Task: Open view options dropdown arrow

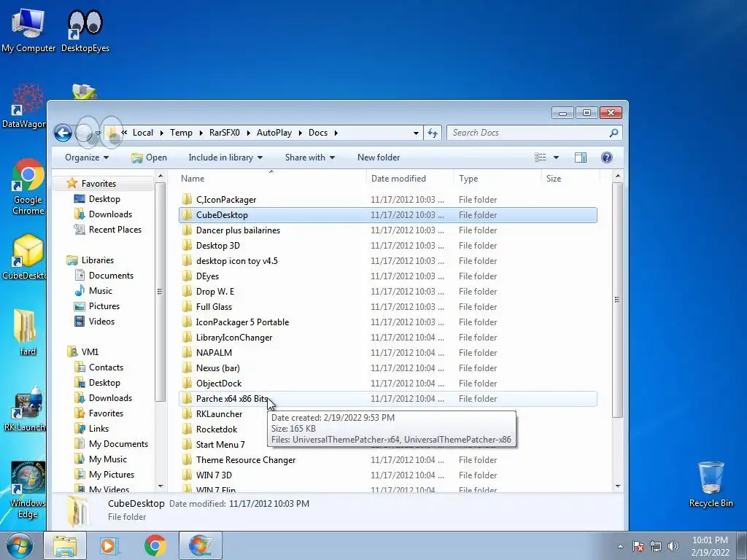Action: [556, 157]
